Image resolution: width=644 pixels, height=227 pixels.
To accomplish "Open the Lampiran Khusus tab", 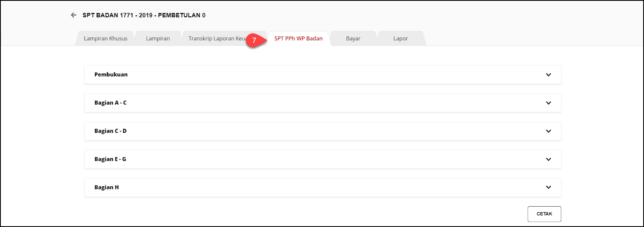I will (x=106, y=39).
